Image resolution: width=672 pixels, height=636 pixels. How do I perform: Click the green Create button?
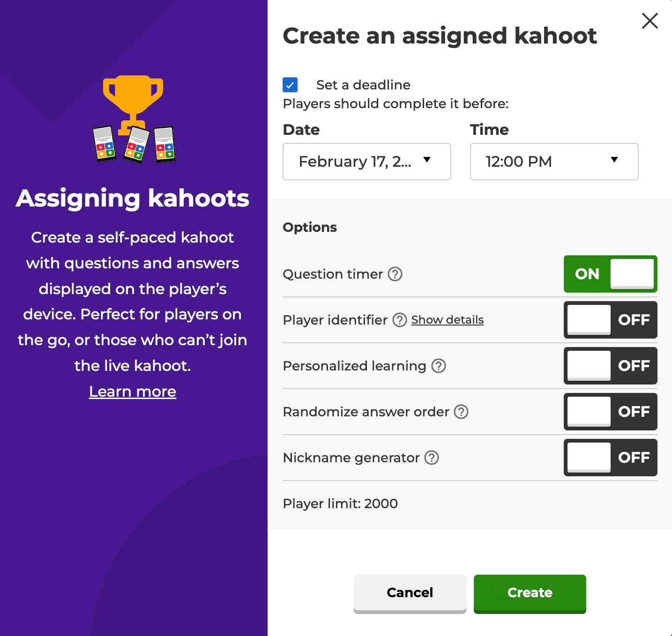click(530, 593)
